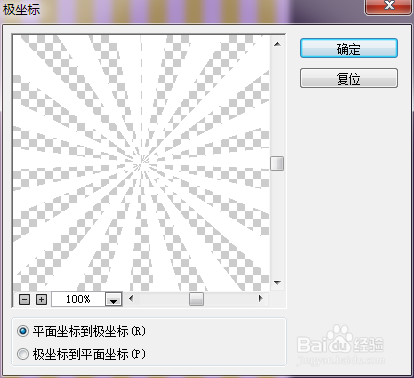
Task: Click the 复位 reset button
Action: [x=349, y=78]
